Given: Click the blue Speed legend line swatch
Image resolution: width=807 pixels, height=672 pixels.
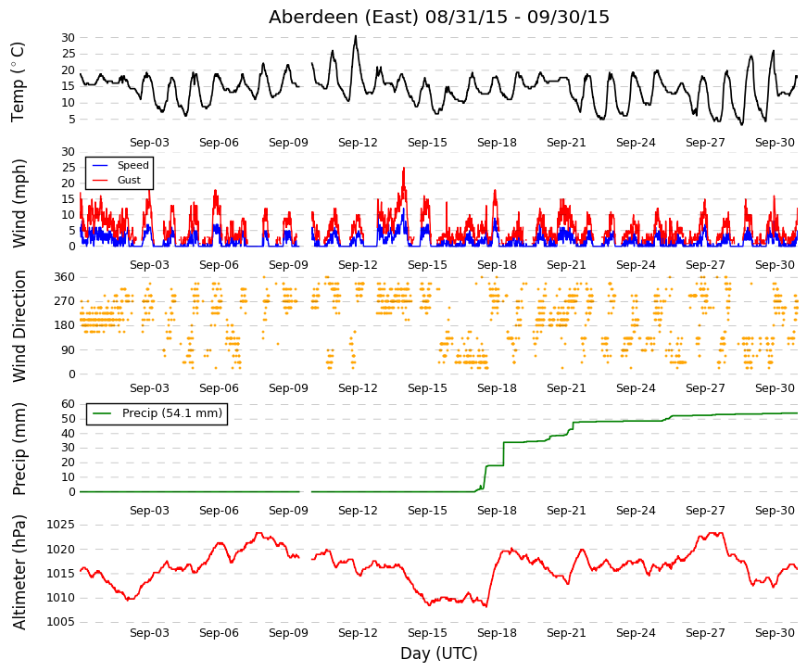Looking at the screenshot, I should pyautogui.click(x=100, y=165).
